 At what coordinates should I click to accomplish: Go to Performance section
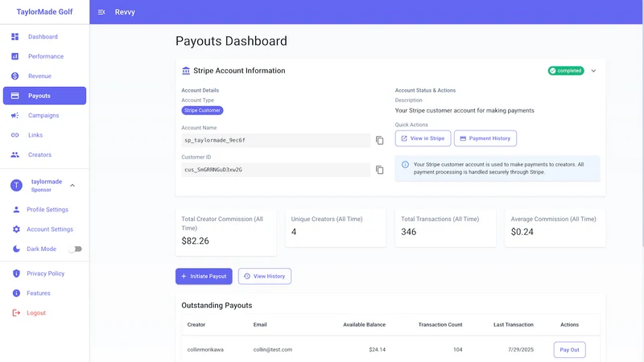pyautogui.click(x=45, y=56)
